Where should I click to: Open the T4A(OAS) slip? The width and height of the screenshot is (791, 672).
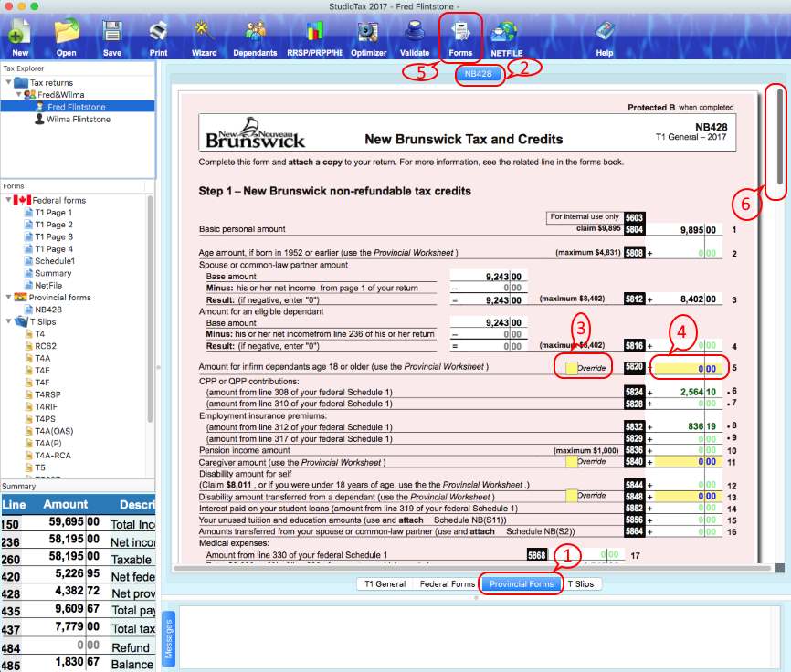[54, 431]
